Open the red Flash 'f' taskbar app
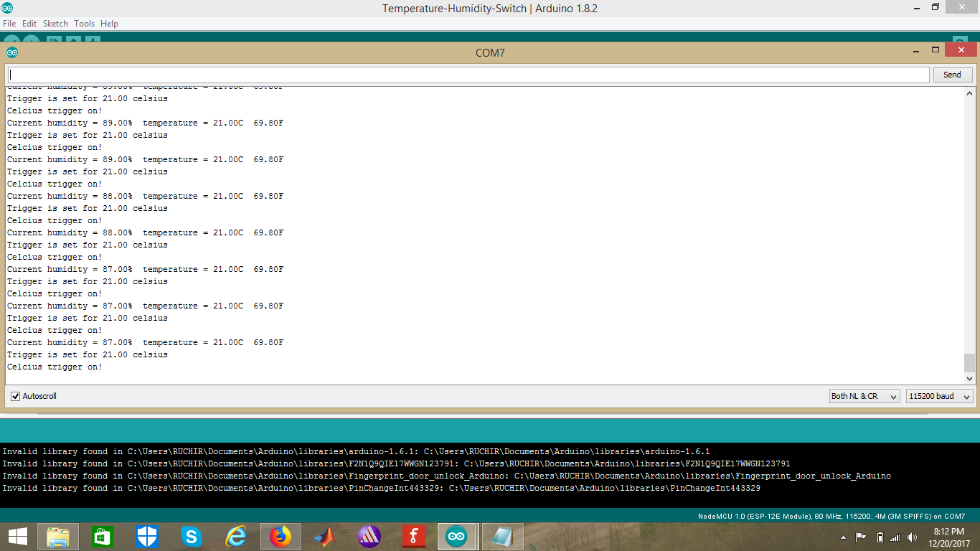The image size is (980, 551). pyautogui.click(x=414, y=536)
